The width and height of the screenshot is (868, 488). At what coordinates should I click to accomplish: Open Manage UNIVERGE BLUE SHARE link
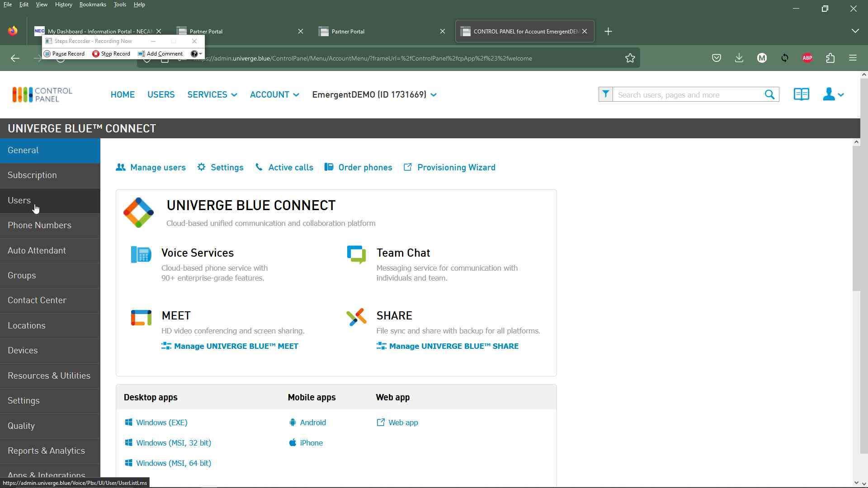[x=454, y=346]
